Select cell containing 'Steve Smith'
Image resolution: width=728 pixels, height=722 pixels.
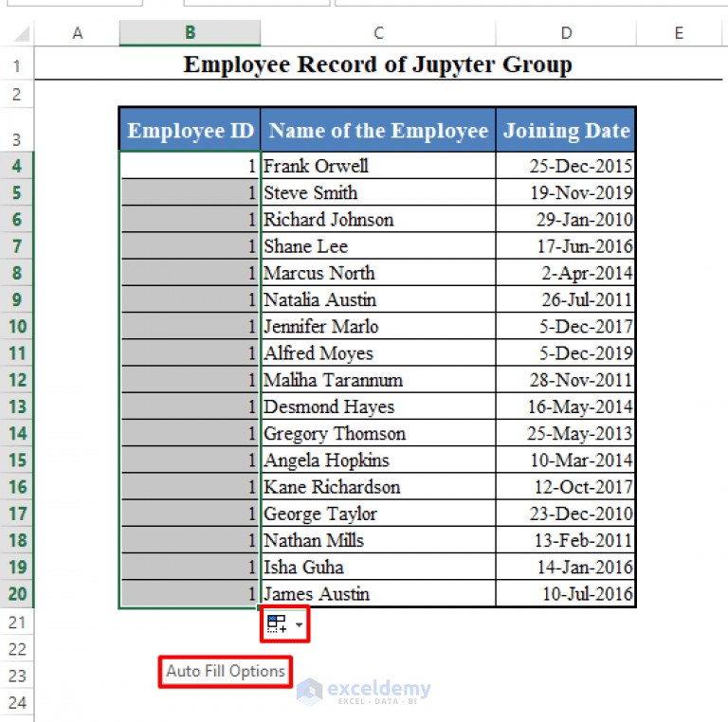[378, 192]
